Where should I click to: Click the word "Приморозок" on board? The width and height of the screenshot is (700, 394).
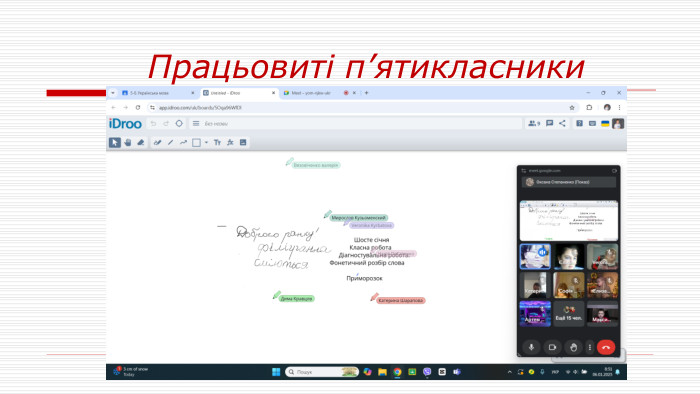(x=364, y=278)
